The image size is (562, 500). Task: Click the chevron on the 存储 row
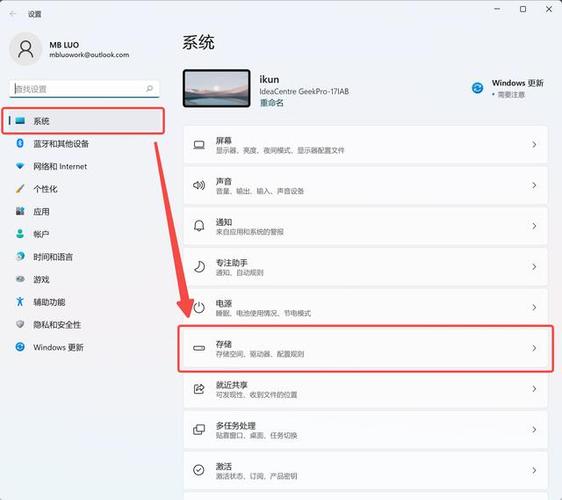(534, 348)
